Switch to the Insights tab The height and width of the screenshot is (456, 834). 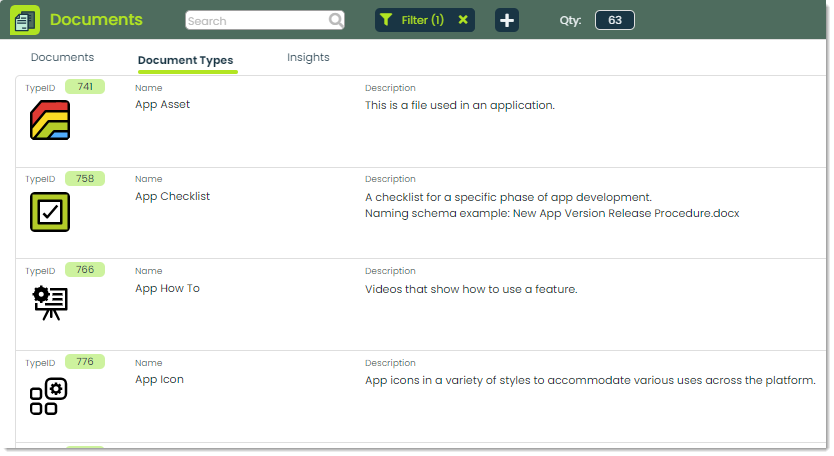click(308, 57)
